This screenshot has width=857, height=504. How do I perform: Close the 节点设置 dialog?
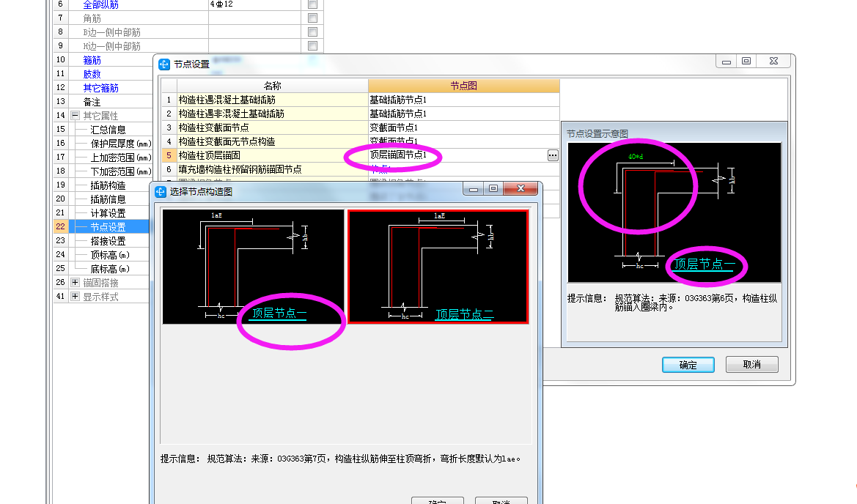(x=773, y=61)
